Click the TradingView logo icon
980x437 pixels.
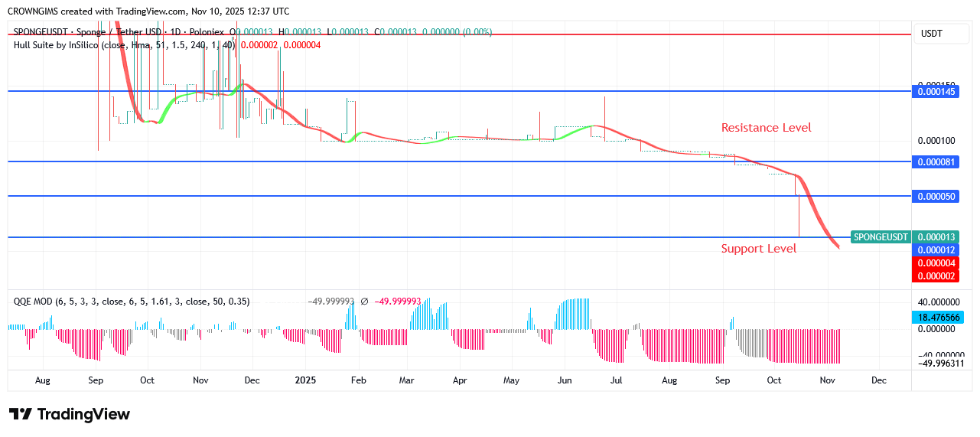pos(21,414)
